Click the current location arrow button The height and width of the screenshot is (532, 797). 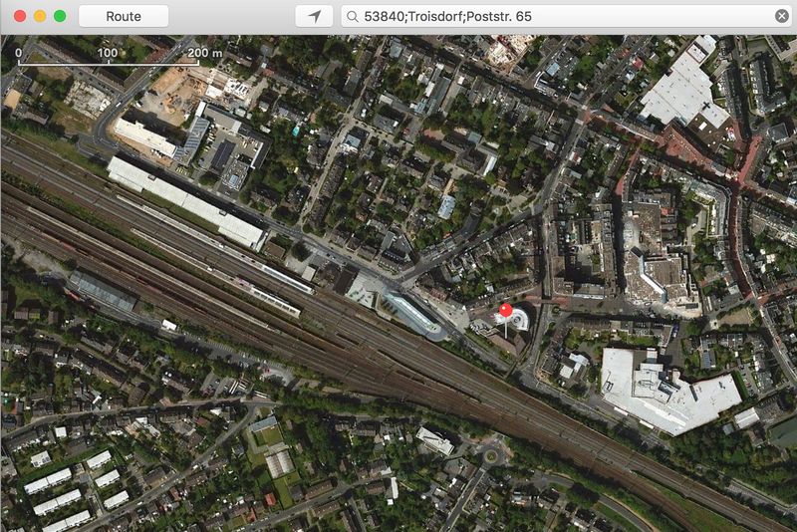coord(315,16)
